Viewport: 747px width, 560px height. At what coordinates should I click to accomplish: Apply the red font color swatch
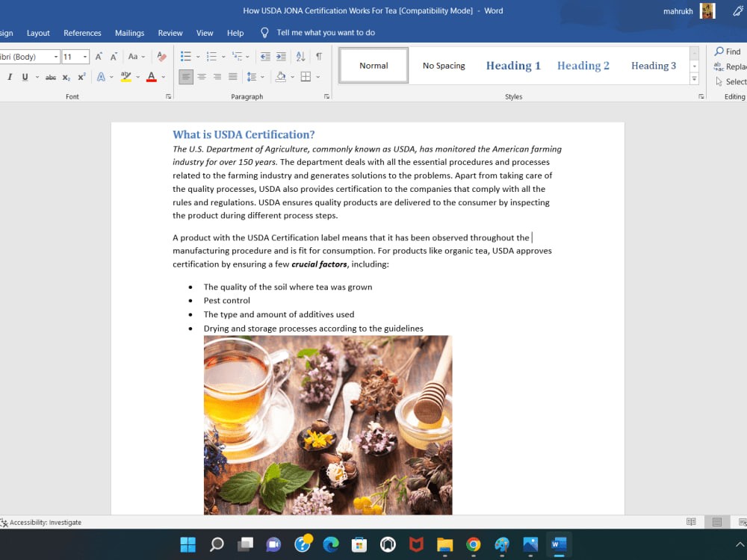point(151,77)
